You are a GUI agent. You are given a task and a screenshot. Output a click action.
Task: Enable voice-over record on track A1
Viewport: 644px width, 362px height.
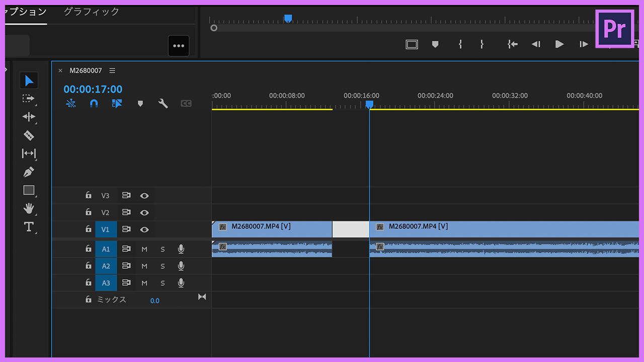(x=181, y=249)
